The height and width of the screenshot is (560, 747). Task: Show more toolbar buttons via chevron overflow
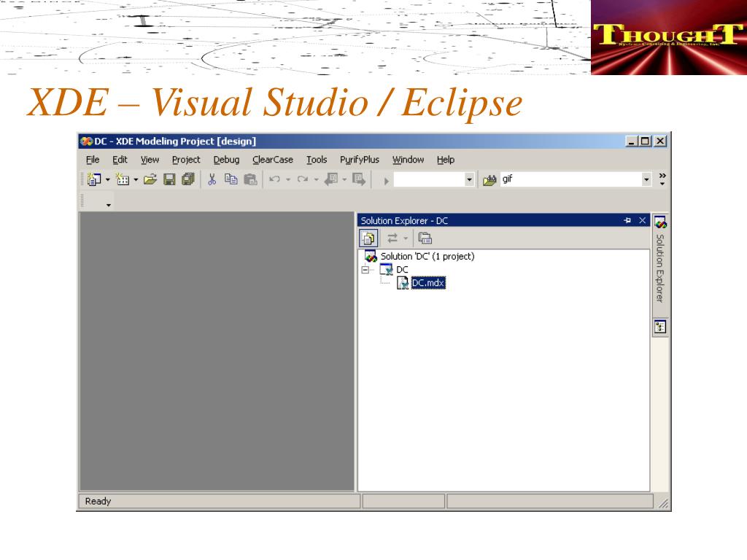662,179
